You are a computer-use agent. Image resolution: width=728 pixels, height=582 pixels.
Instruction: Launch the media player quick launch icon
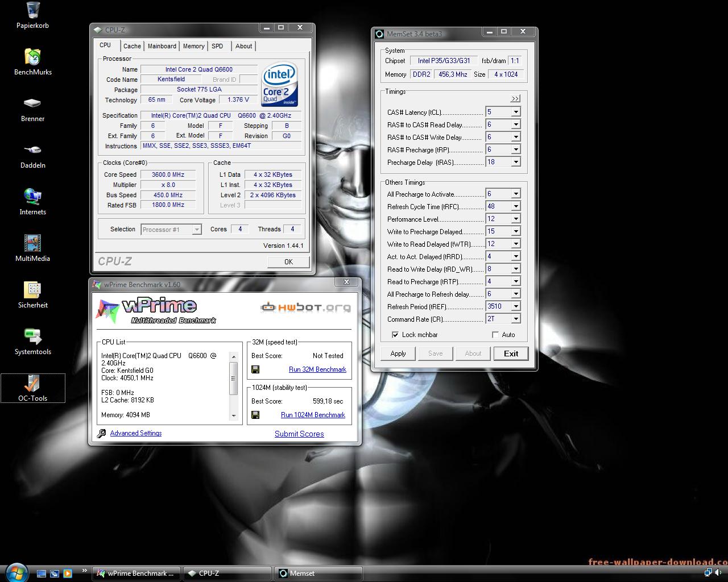[68, 573]
